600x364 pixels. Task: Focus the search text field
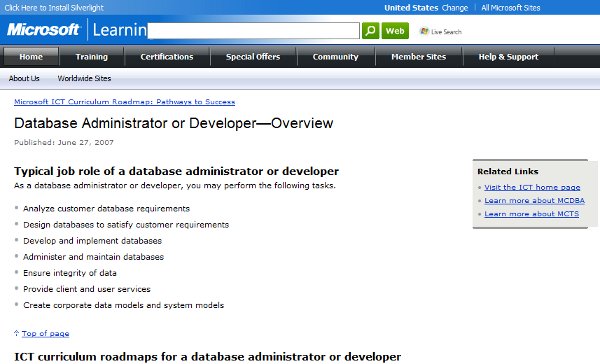254,31
